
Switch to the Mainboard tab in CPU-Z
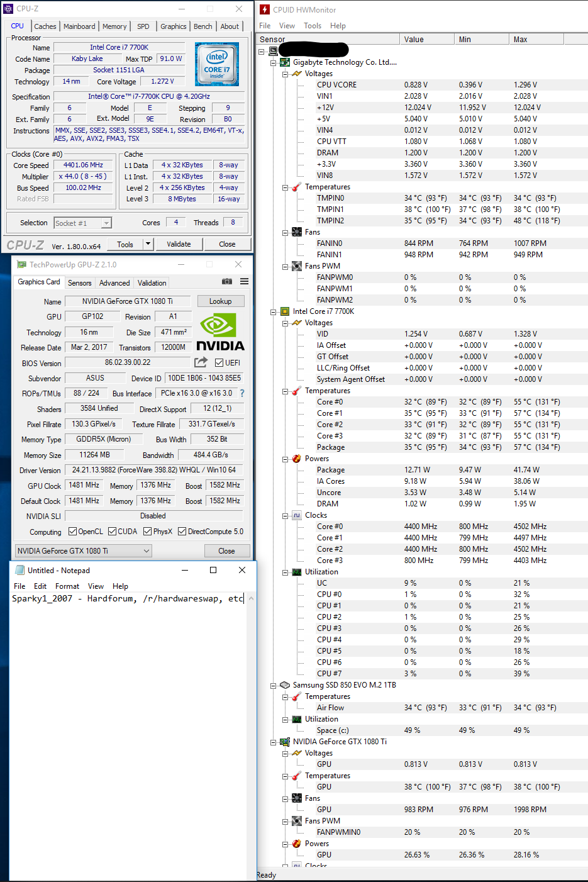79,26
